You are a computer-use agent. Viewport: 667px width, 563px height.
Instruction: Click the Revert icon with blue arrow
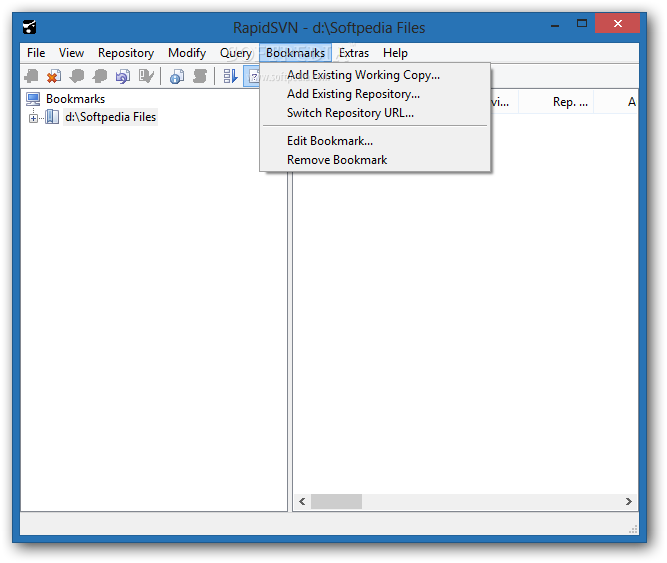tap(123, 77)
